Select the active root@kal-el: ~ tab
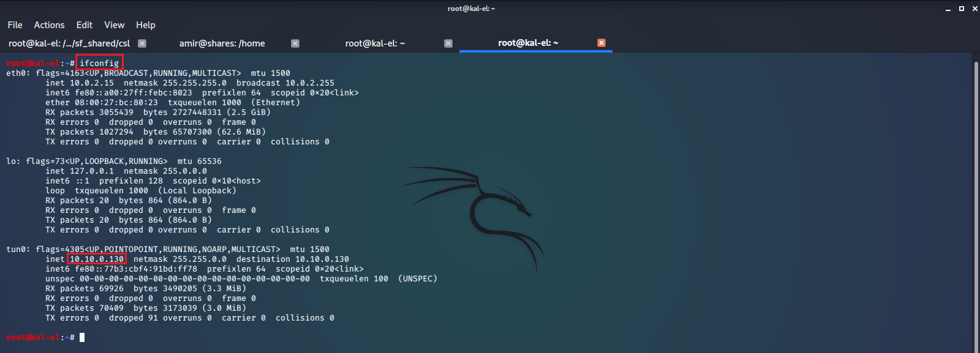Image resolution: width=980 pixels, height=353 pixels. pyautogui.click(x=529, y=43)
